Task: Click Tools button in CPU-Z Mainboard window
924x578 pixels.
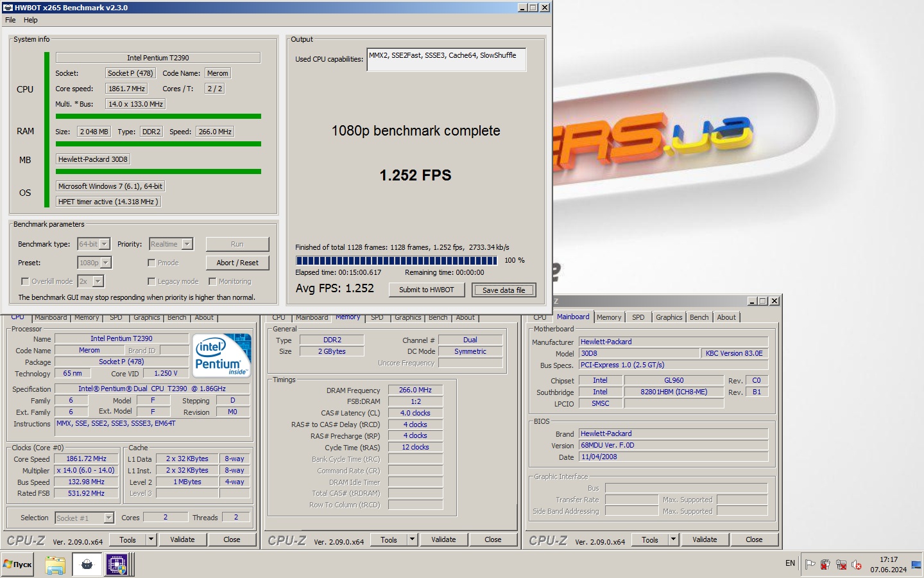Action: [650, 539]
